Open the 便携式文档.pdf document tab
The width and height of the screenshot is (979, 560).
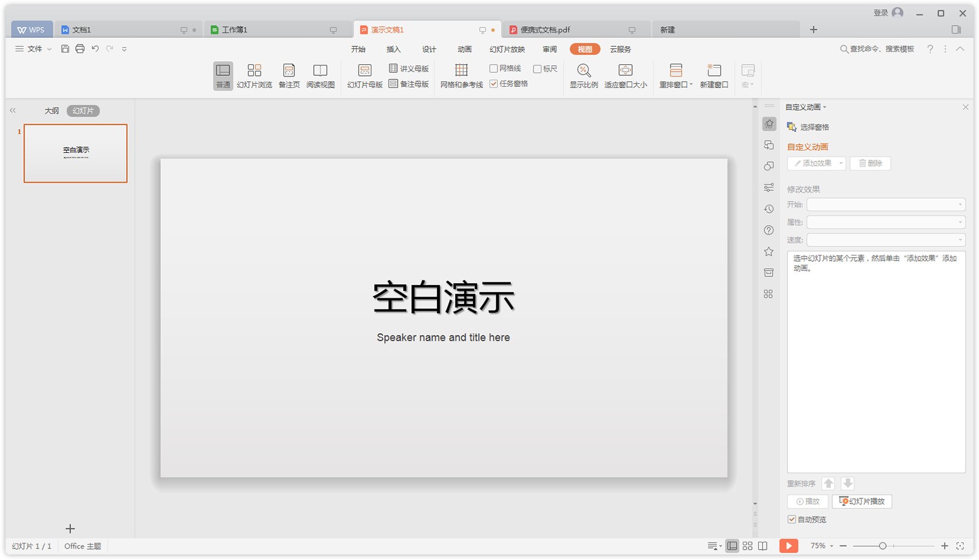[x=543, y=29]
